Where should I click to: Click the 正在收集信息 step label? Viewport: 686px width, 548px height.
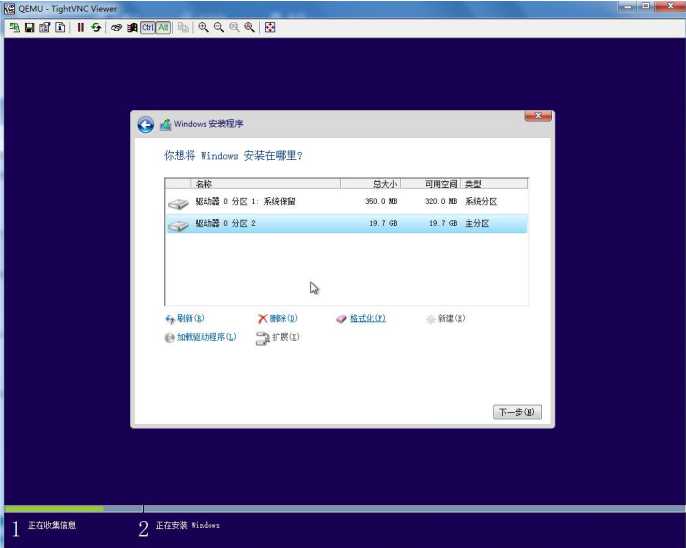pyautogui.click(x=52, y=525)
